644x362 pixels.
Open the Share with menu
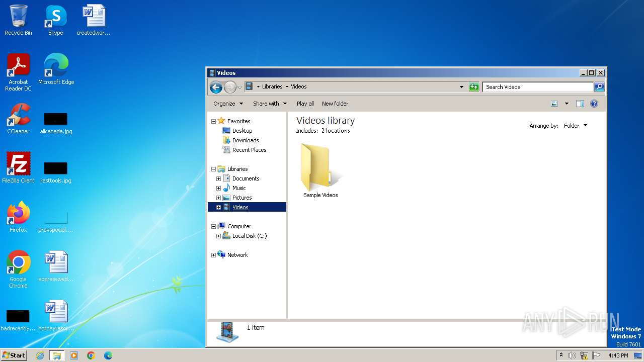(270, 104)
